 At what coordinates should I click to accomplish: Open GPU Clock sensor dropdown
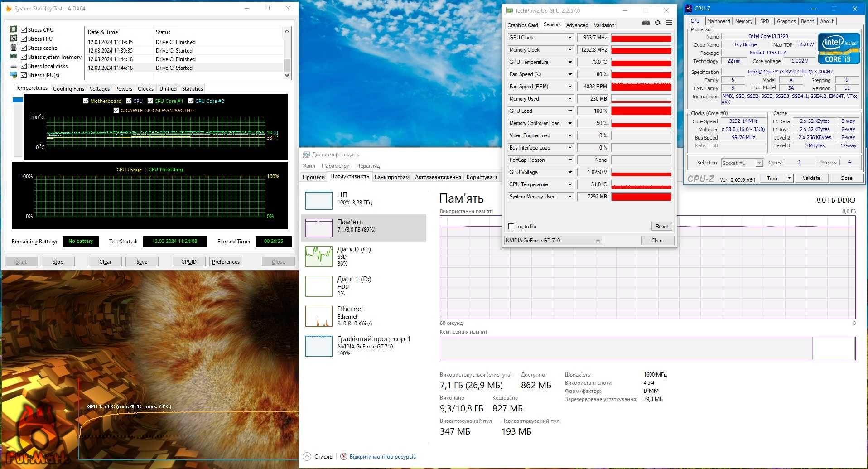[x=570, y=38]
